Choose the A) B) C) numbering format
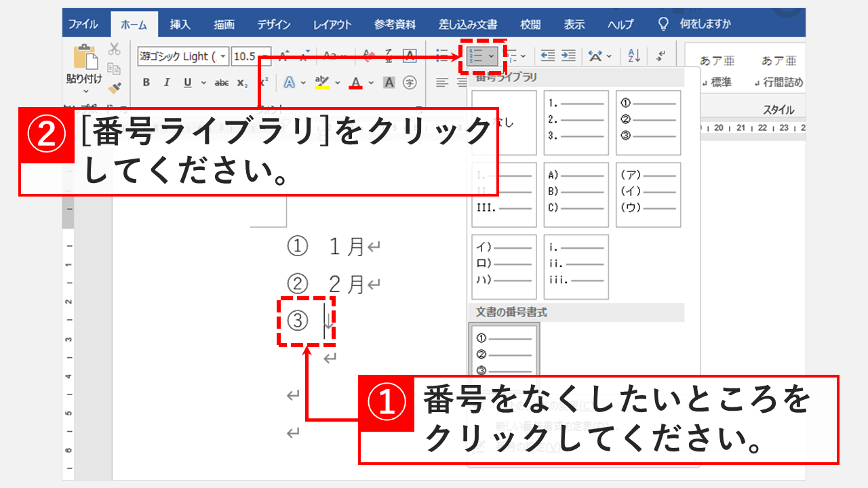 [x=576, y=195]
